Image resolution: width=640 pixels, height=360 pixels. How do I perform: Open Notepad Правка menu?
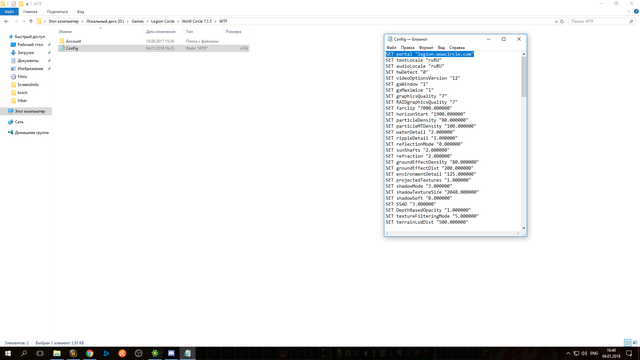pyautogui.click(x=407, y=48)
